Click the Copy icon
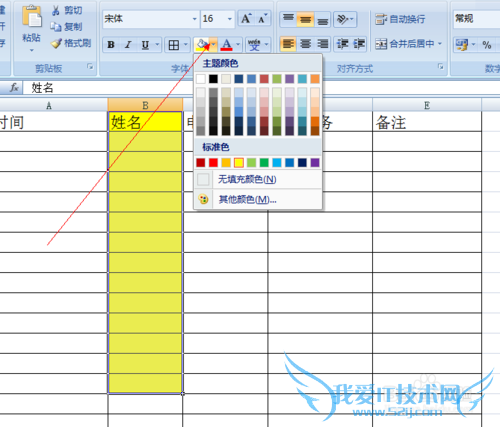This screenshot has width=500, height=427. (x=56, y=27)
